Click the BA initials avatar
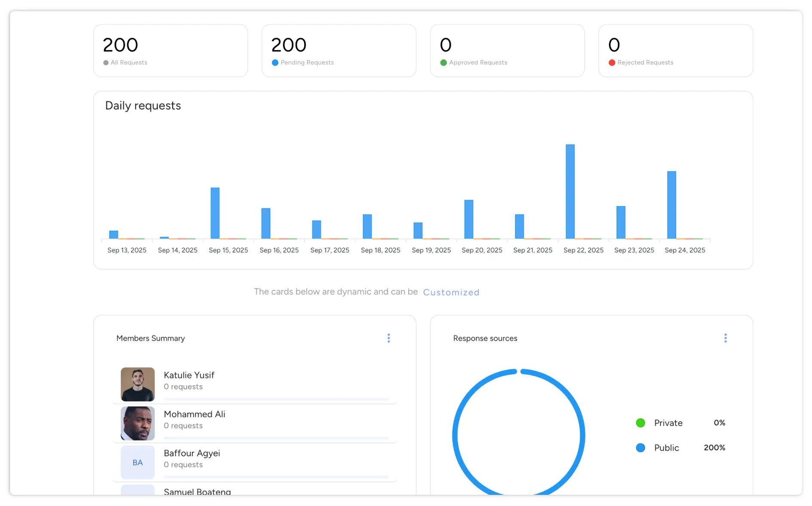This screenshot has width=812, height=506. point(137,462)
